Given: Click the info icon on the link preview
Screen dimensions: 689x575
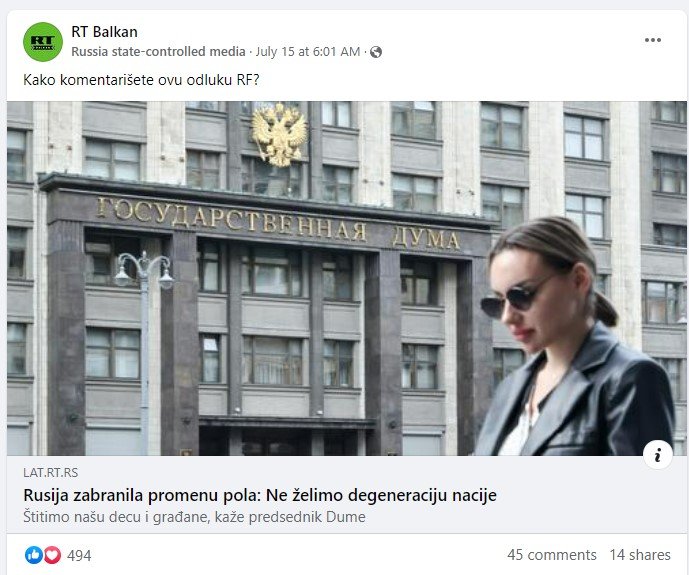Looking at the screenshot, I should [657, 455].
